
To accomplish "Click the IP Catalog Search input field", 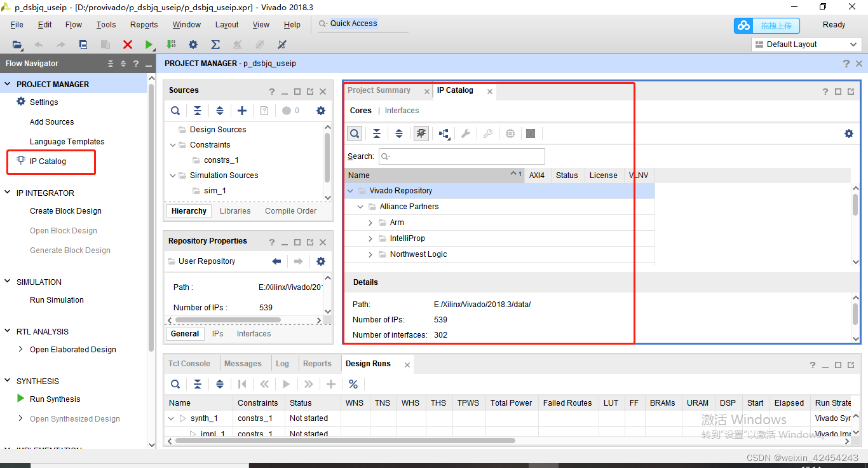I will click(x=462, y=156).
